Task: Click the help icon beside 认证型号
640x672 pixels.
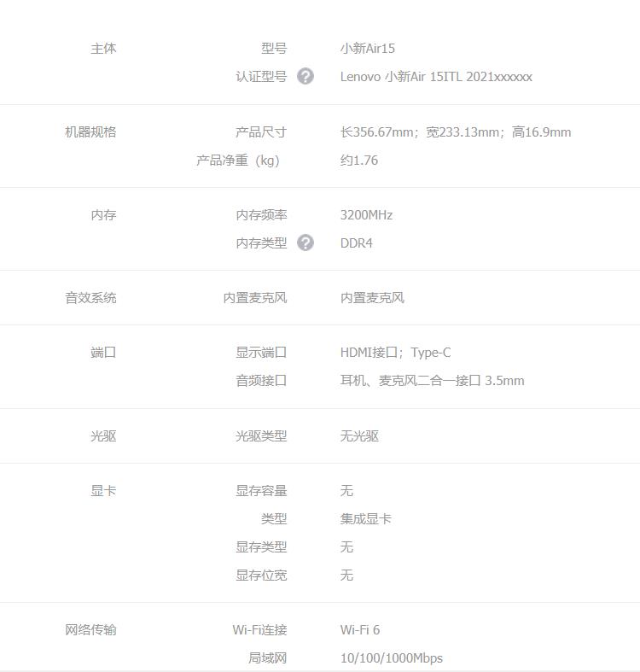Action: tap(305, 77)
